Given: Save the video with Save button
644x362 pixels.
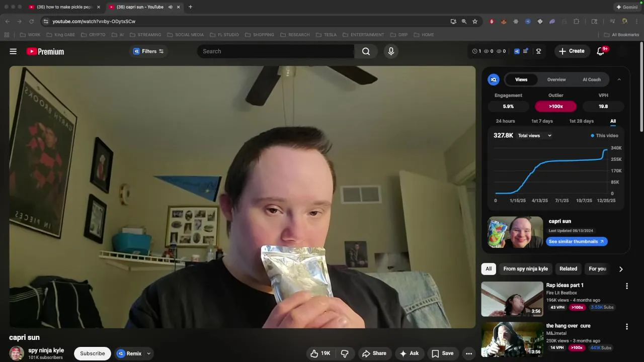Looking at the screenshot, I should [x=443, y=353].
